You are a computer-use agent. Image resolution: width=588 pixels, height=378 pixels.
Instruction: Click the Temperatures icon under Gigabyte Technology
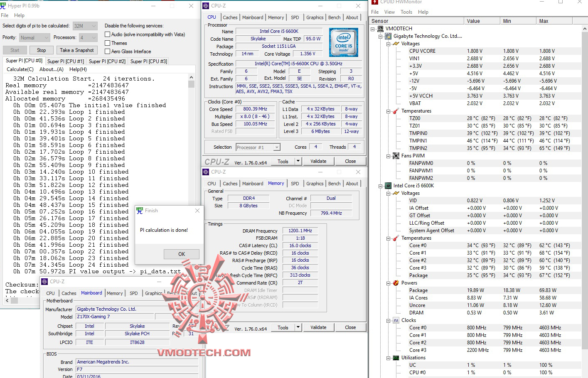[396, 111]
